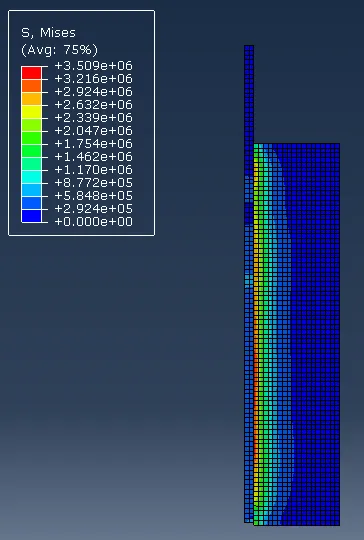Click the legend value +5.848e+05

(93, 196)
